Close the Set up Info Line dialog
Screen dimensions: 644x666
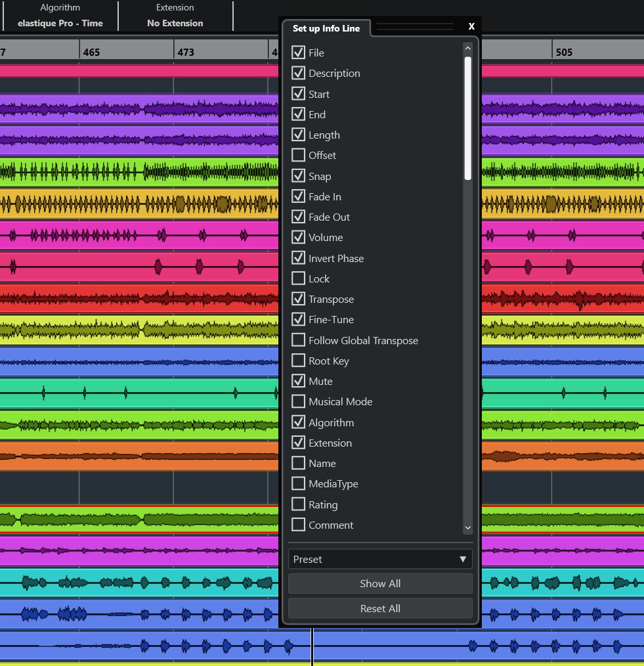click(471, 27)
